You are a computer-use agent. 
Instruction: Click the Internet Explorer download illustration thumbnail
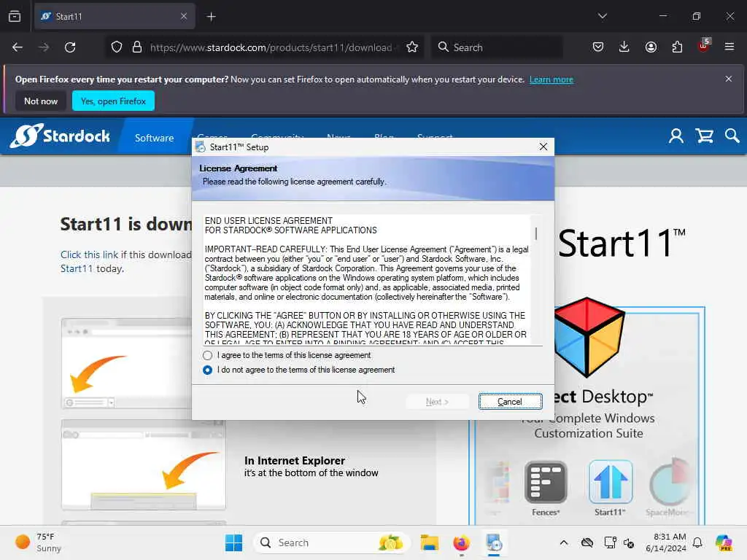point(144,464)
